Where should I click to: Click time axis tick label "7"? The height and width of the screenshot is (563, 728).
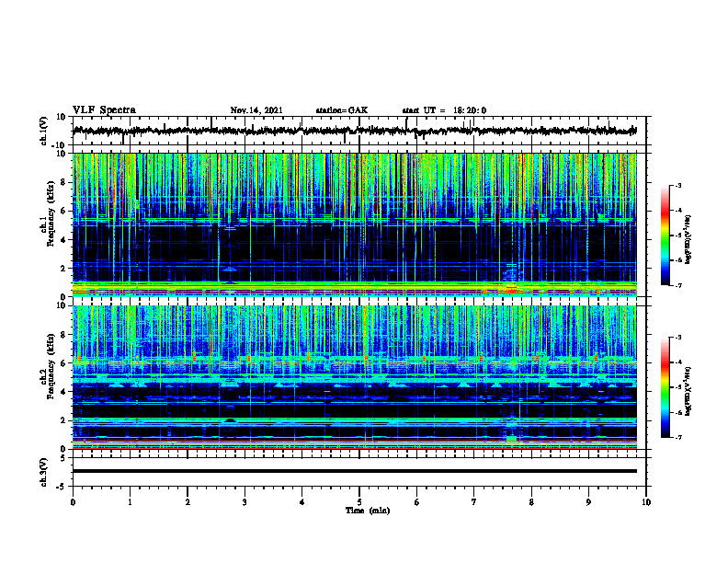(474, 502)
